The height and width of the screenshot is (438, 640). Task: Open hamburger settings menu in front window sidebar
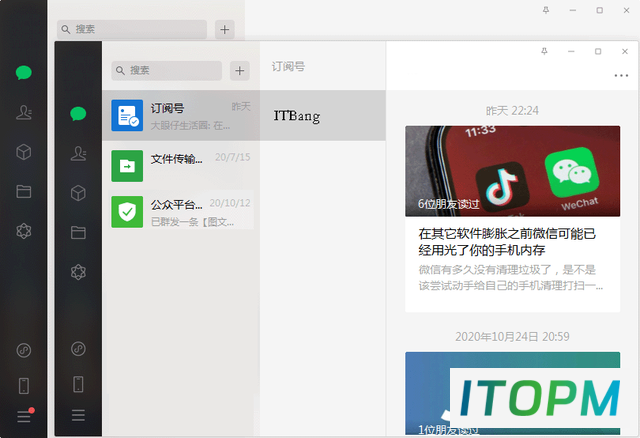click(78, 416)
